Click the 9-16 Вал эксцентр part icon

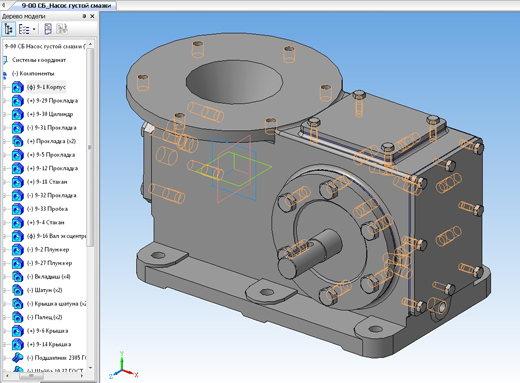click(x=17, y=236)
